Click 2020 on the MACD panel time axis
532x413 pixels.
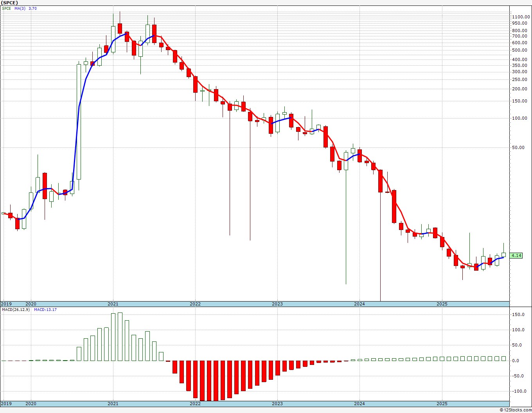(31, 404)
